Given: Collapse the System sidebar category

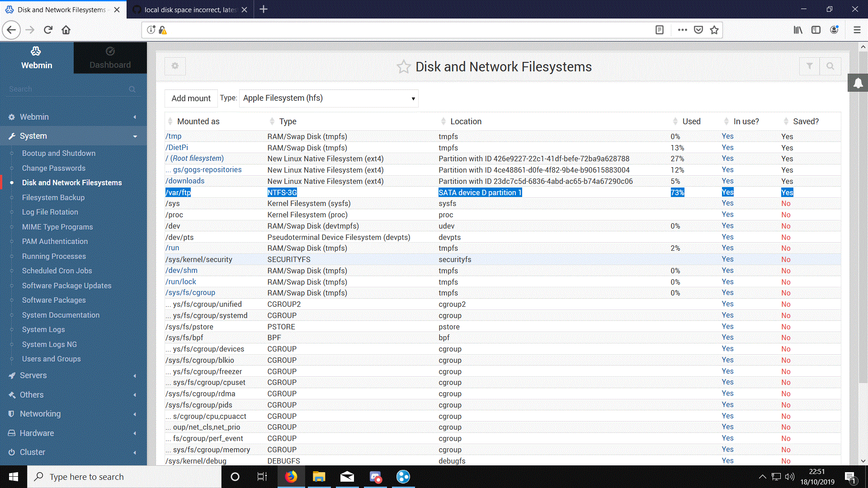Looking at the screenshot, I should [73, 136].
